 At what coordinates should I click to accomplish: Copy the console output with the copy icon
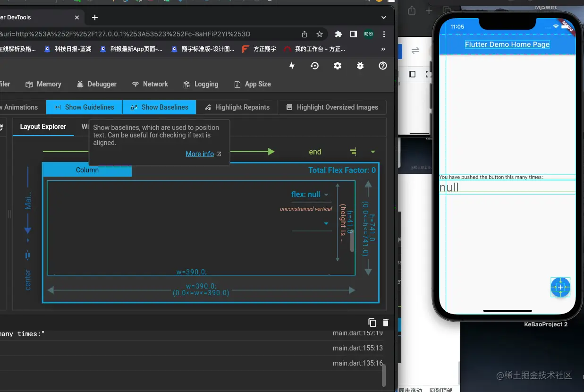pyautogui.click(x=372, y=323)
